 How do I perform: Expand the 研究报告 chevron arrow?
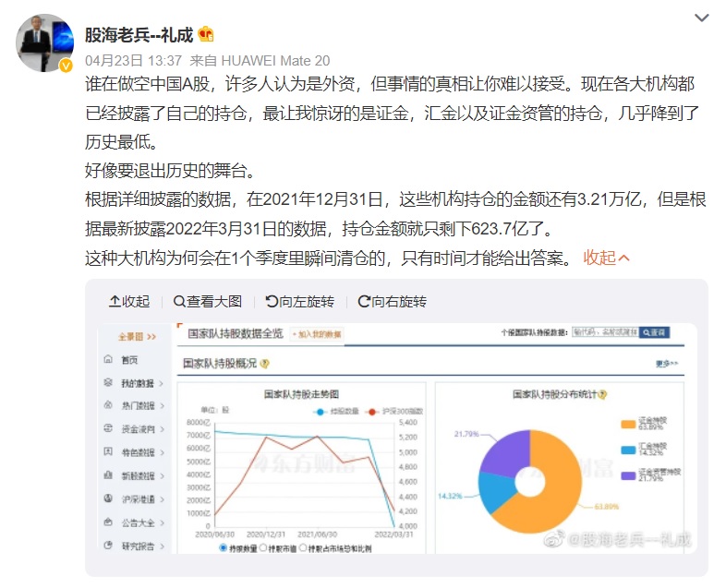(162, 546)
